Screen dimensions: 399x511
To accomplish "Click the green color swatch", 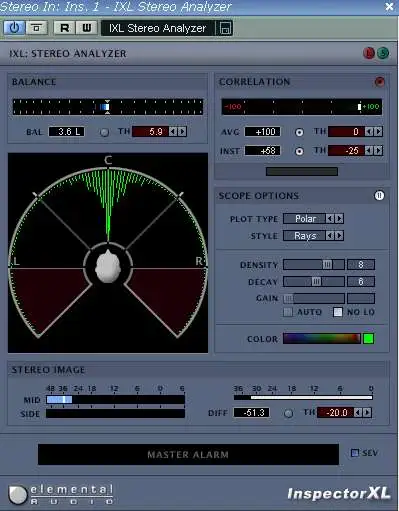I will click(x=368, y=339).
